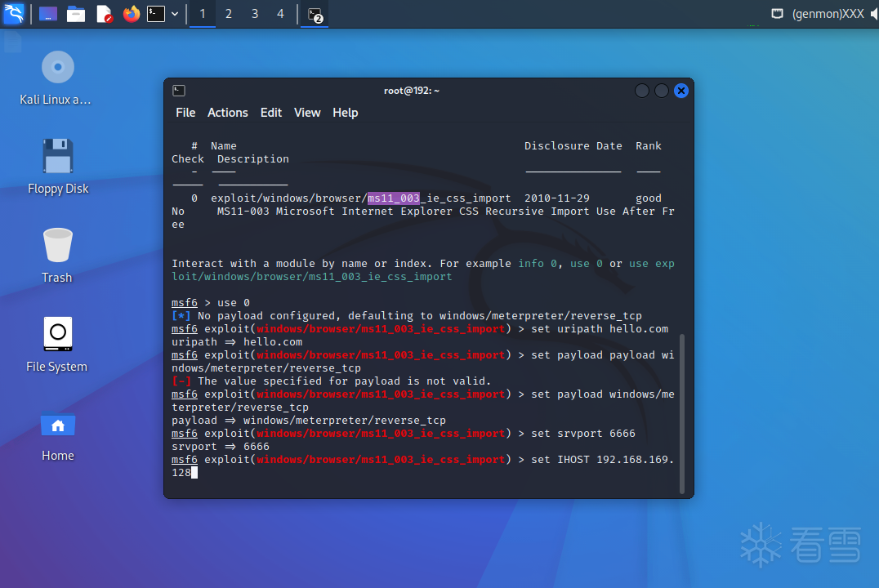Click the network monitor tray icon
Viewport: 879px width, 588px height.
tap(777, 13)
